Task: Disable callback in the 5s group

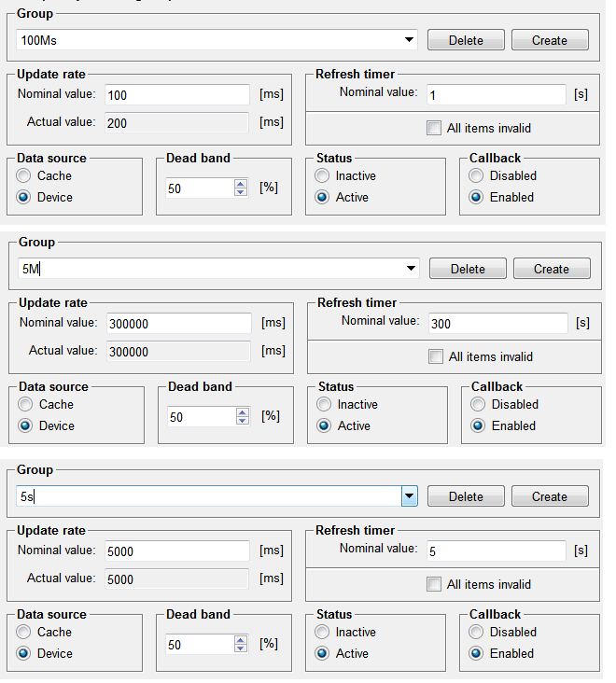Action: click(x=477, y=632)
